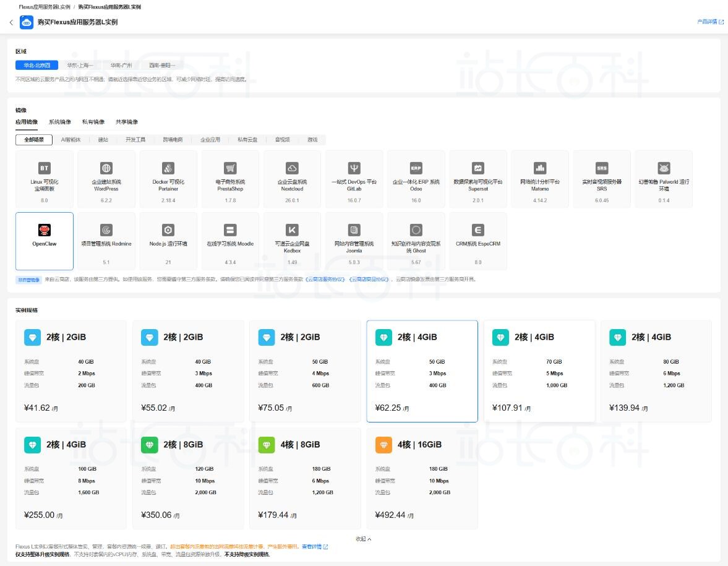Switch region to 华东-上海一
This screenshot has width=728, height=566.
[80, 66]
